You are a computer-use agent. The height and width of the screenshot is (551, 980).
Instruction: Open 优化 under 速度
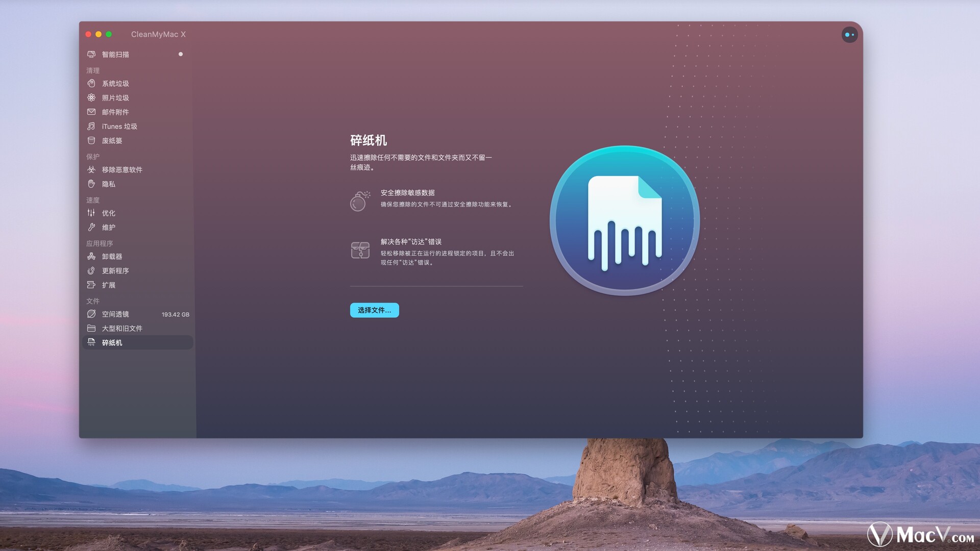pos(137,213)
